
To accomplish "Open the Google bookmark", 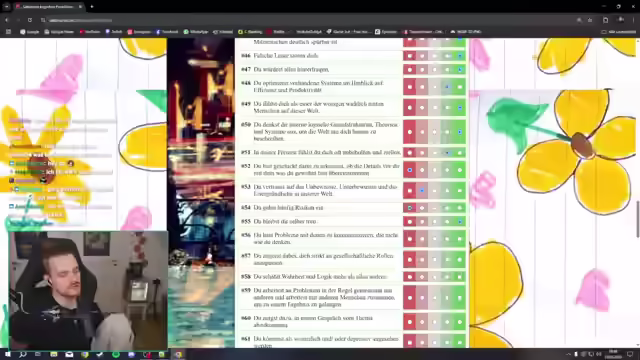I will pyautogui.click(x=30, y=32).
